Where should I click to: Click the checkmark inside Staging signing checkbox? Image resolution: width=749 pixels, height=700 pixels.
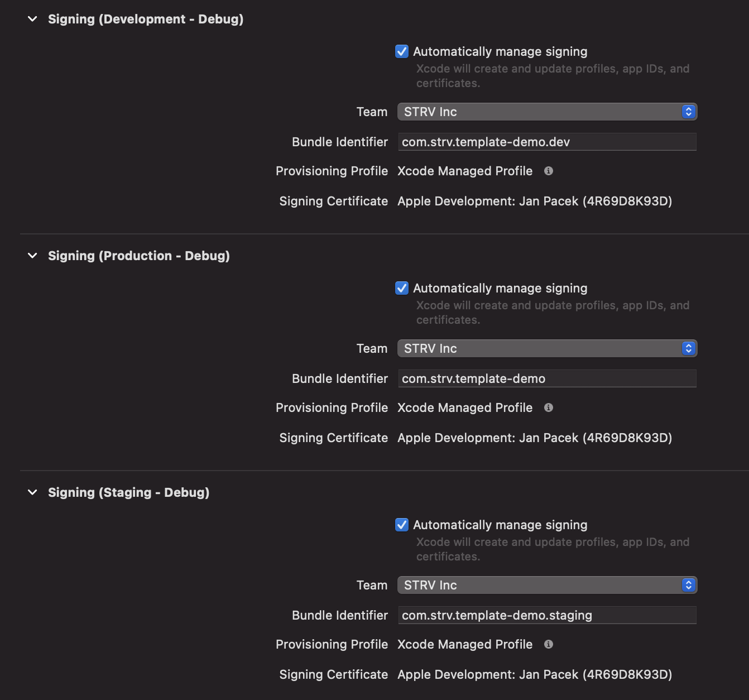(x=401, y=525)
